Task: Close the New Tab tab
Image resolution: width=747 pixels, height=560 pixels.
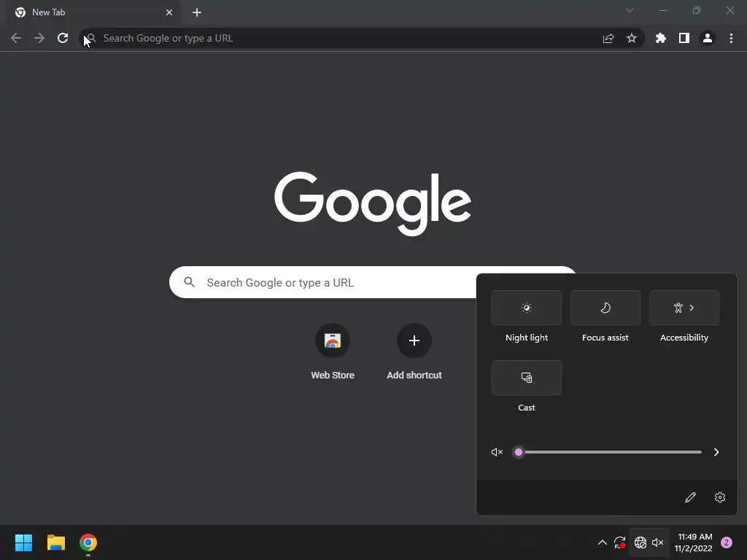Action: pos(169,12)
